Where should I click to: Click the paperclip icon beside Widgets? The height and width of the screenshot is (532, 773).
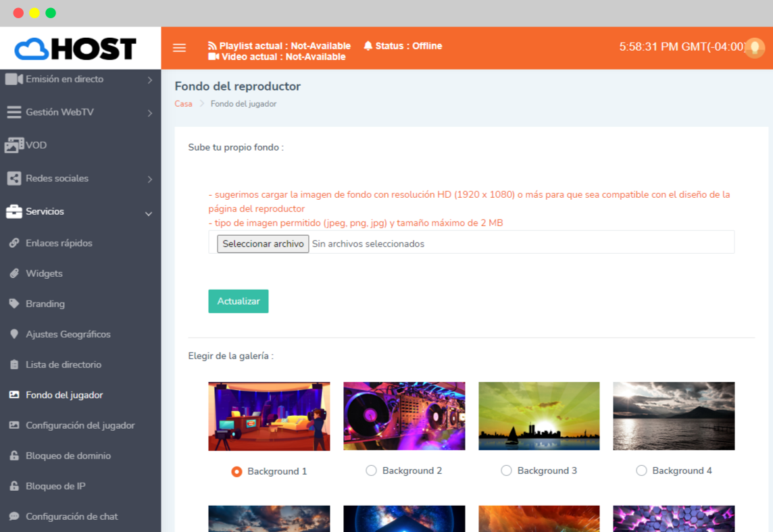coord(14,273)
